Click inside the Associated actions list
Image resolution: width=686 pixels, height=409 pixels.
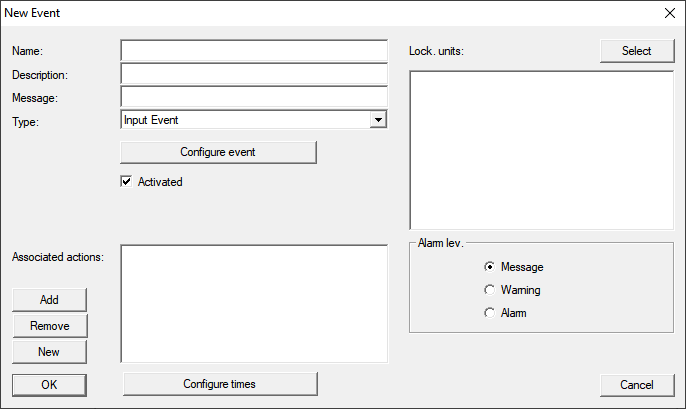(253, 303)
